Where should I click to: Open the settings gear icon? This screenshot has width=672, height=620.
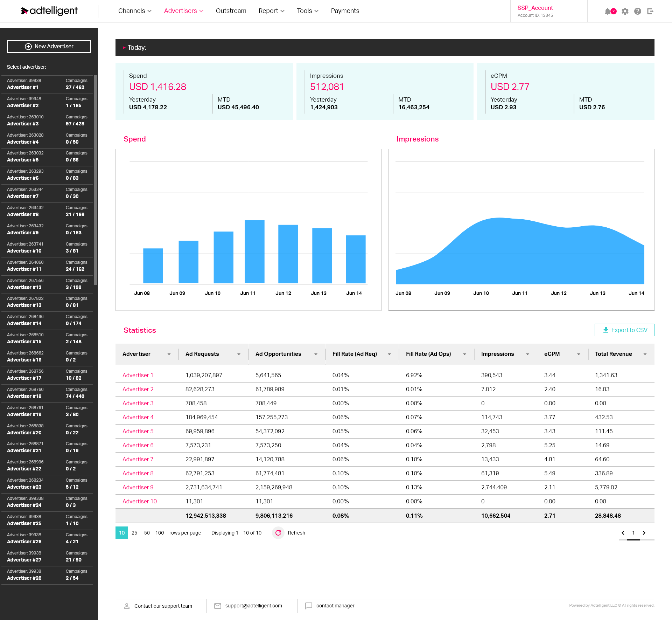click(625, 11)
